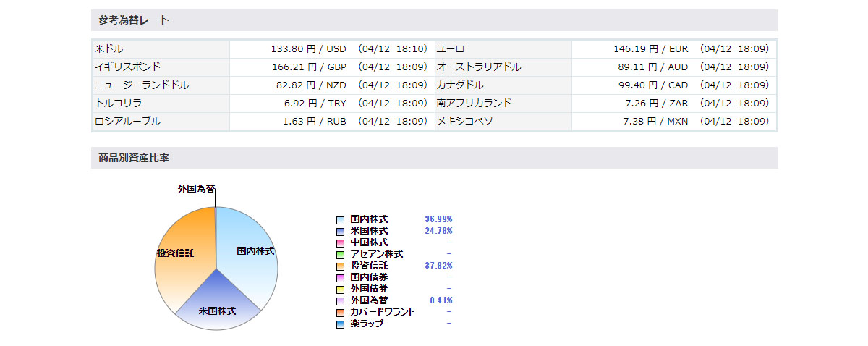Select the 投資信託 orange legend box
The image size is (868, 346).
[340, 266]
